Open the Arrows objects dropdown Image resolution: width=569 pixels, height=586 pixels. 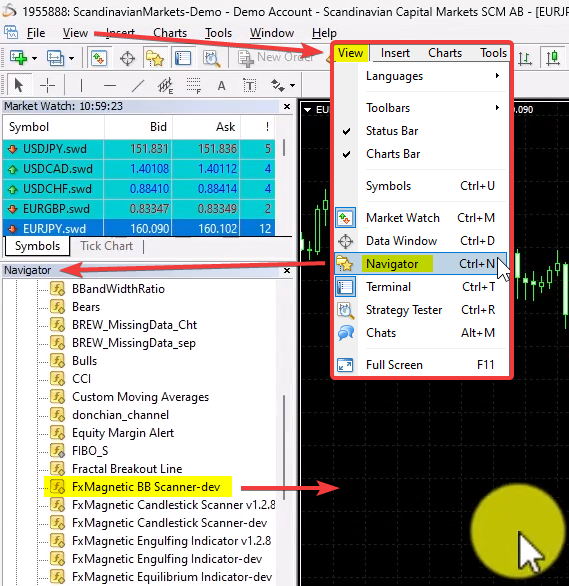tap(292, 86)
